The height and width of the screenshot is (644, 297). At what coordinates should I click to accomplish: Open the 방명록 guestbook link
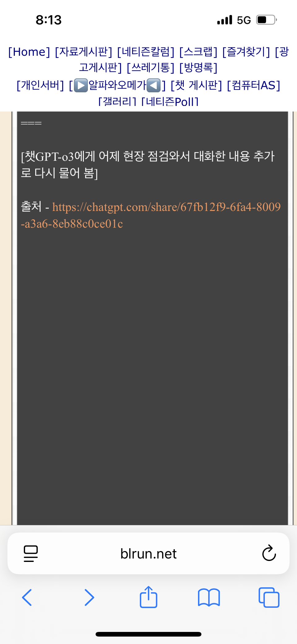tap(199, 67)
